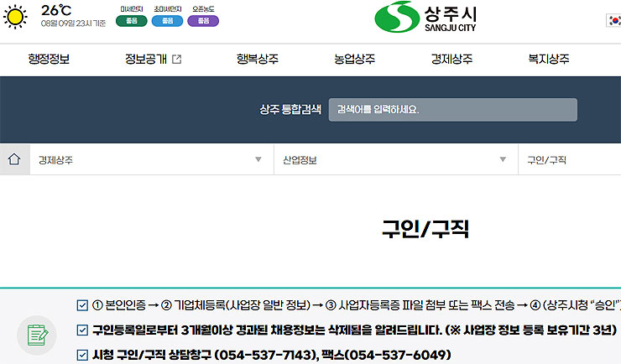
Task: Open the 농업상주 menu
Action: point(354,60)
